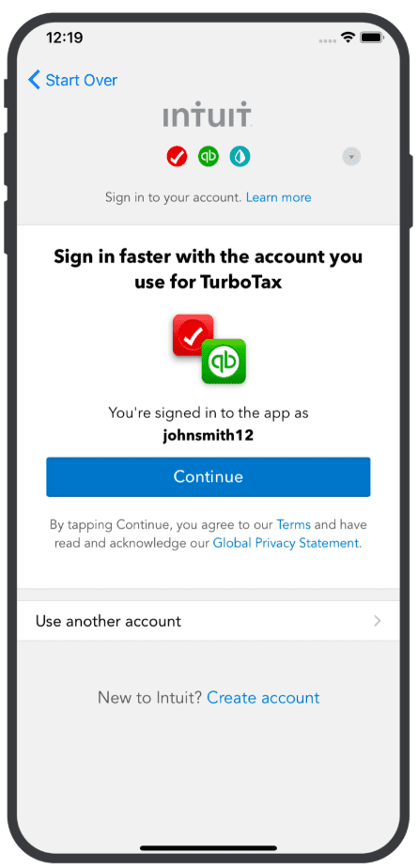Tap the small green QuickBooks icon

tap(209, 157)
